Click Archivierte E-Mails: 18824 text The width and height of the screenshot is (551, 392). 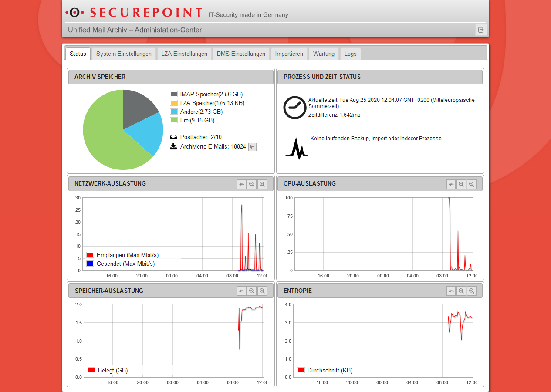213,147
